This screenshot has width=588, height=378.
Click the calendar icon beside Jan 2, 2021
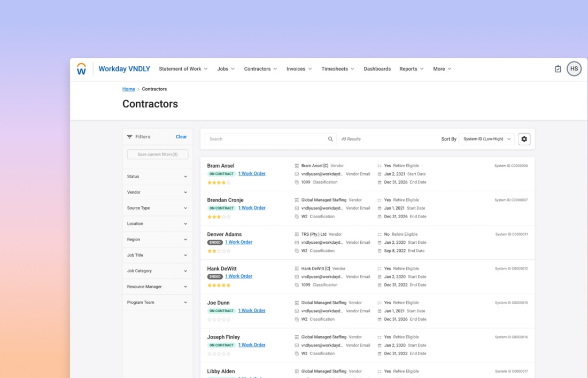point(380,174)
